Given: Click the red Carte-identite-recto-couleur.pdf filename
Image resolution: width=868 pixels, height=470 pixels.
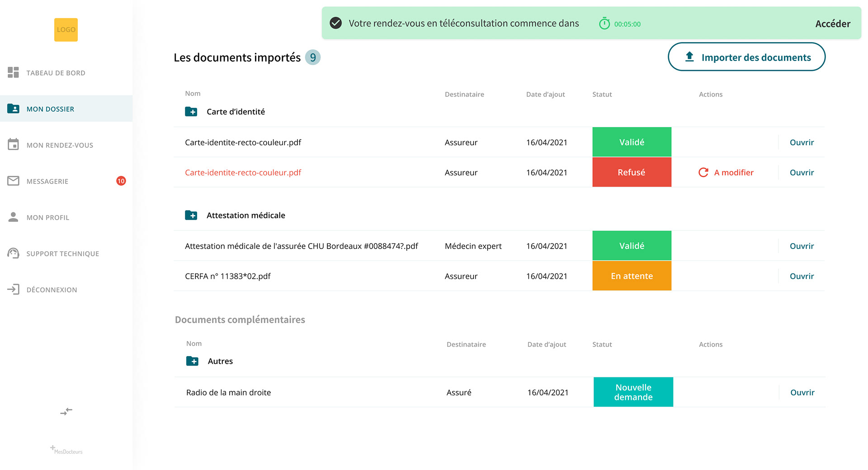Looking at the screenshot, I should (243, 173).
